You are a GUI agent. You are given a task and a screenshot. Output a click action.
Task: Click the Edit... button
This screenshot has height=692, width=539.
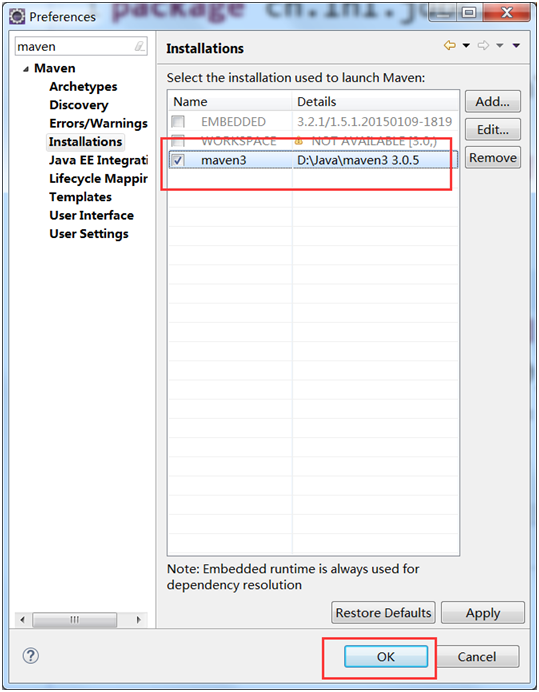[x=493, y=129]
